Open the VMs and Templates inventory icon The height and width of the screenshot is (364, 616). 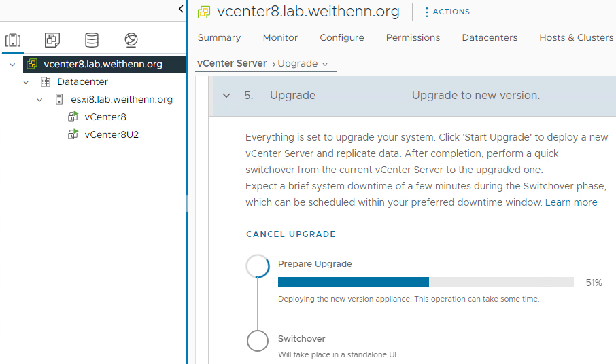52,40
